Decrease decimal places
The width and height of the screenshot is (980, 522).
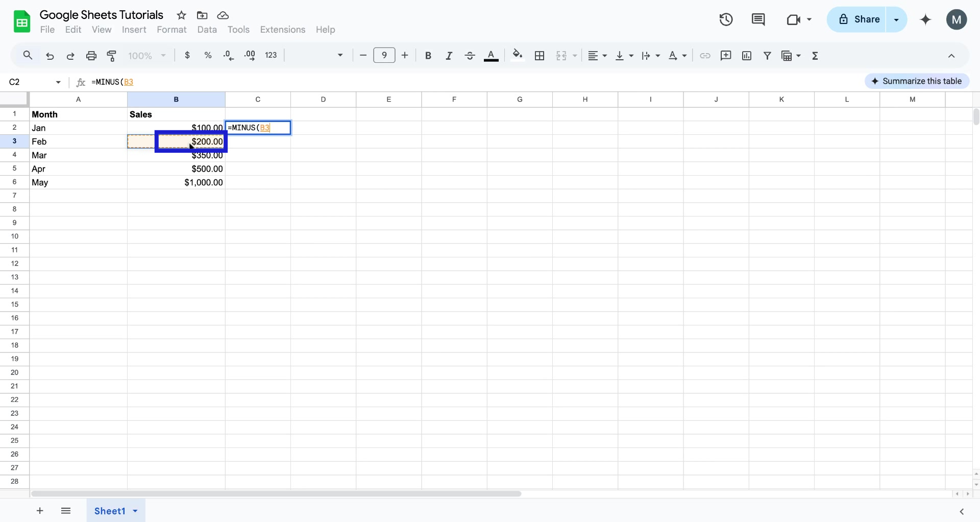pos(229,56)
